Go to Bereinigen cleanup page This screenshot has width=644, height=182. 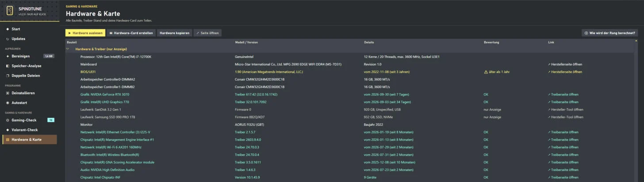[x=29, y=57]
